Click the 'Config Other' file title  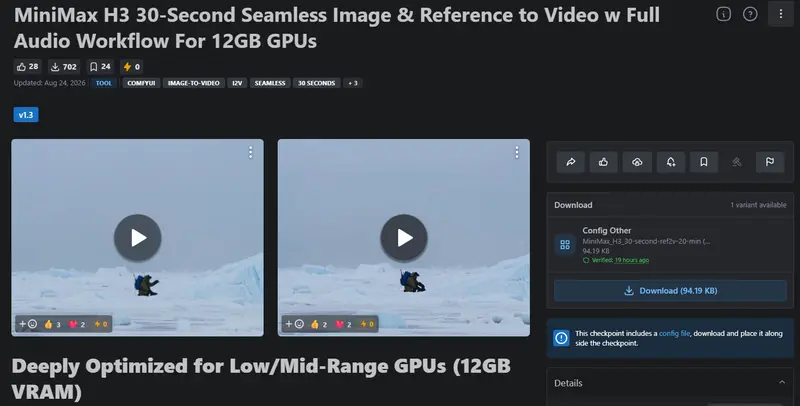[x=607, y=231]
